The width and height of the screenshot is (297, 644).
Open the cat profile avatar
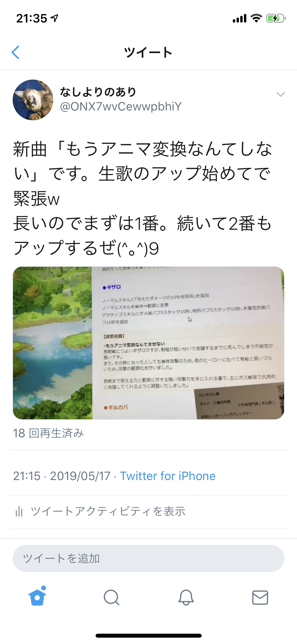coord(33,100)
